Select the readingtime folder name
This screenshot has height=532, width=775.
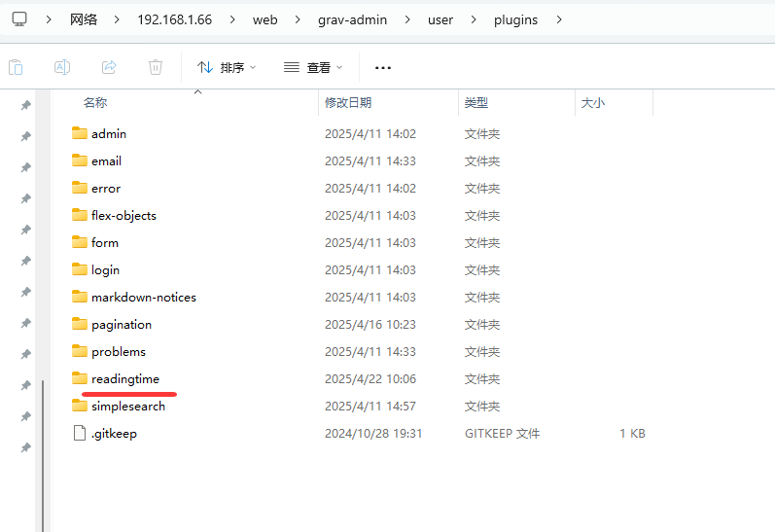coord(125,379)
